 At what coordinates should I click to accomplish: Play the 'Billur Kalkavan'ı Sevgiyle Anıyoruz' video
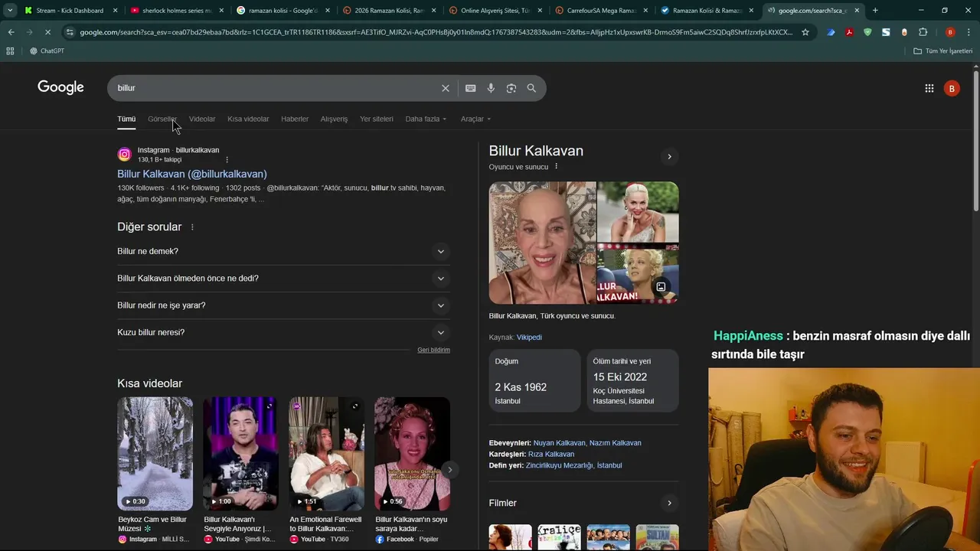tap(240, 453)
